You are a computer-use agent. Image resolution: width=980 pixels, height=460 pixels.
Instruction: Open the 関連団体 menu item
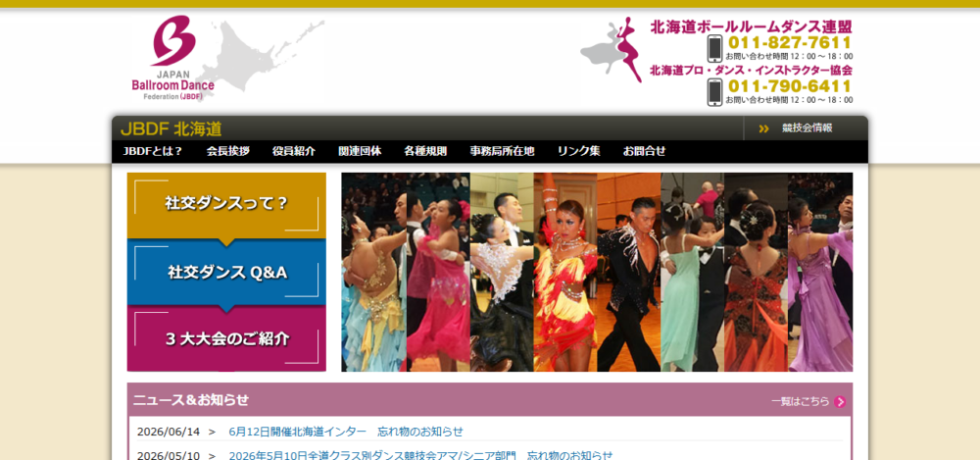click(360, 151)
